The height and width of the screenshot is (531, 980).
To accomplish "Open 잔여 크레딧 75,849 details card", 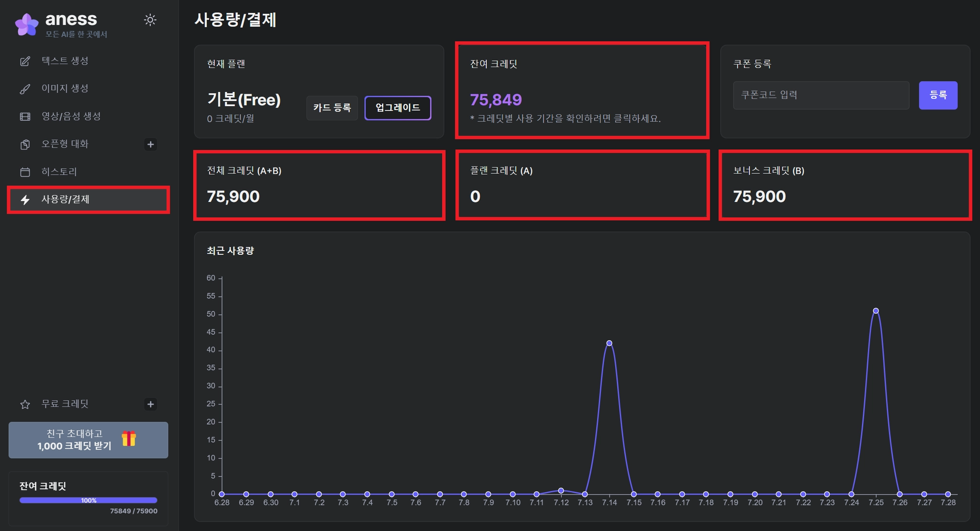I will pos(582,91).
